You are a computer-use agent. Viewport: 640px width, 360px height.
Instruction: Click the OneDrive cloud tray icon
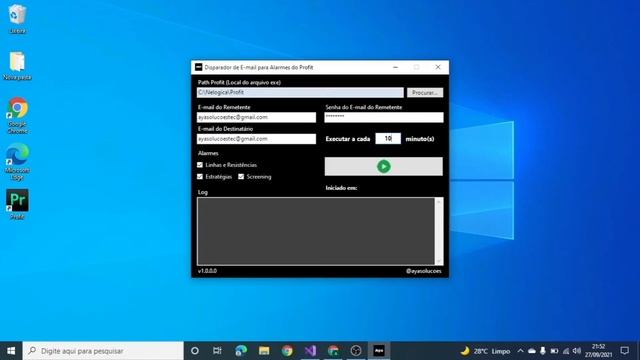(531, 351)
